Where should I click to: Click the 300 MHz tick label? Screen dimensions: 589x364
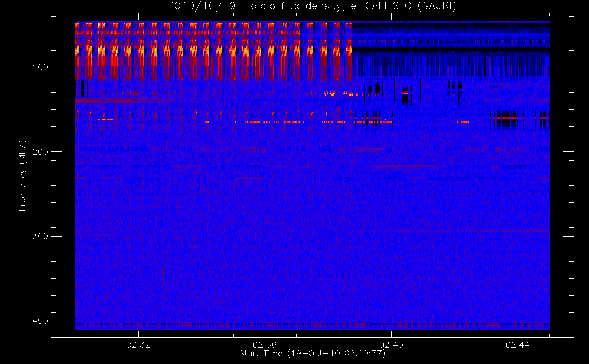tap(40, 236)
